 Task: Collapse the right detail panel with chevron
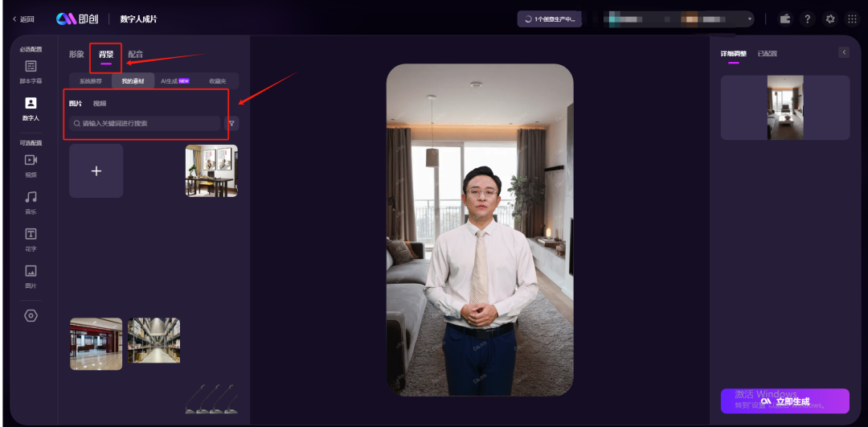pyautogui.click(x=843, y=52)
